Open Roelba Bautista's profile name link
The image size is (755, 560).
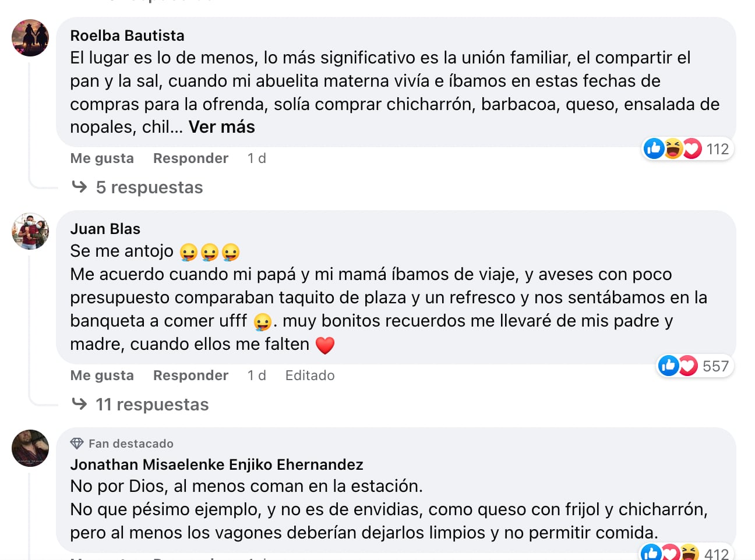tap(127, 36)
